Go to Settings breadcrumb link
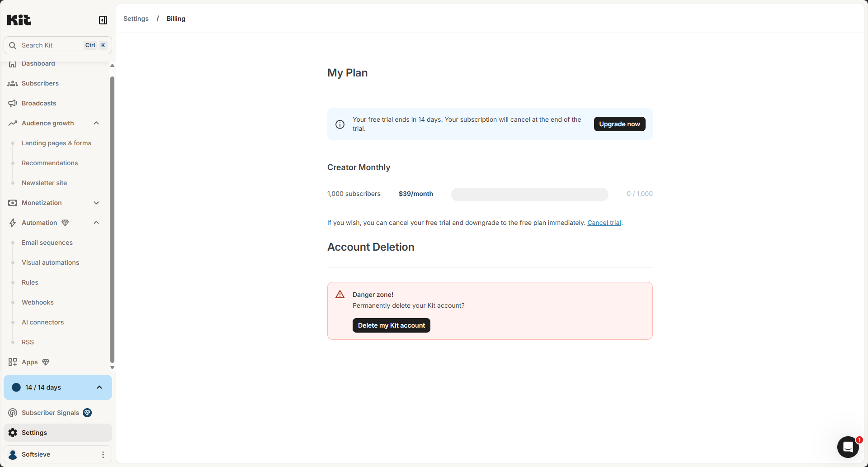Viewport: 868px width, 467px height. coord(136,19)
